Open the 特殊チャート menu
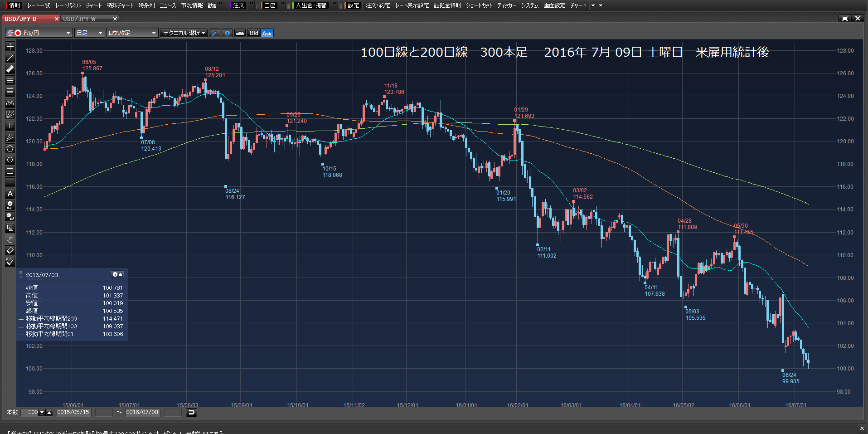This screenshot has height=434, width=868. point(120,5)
